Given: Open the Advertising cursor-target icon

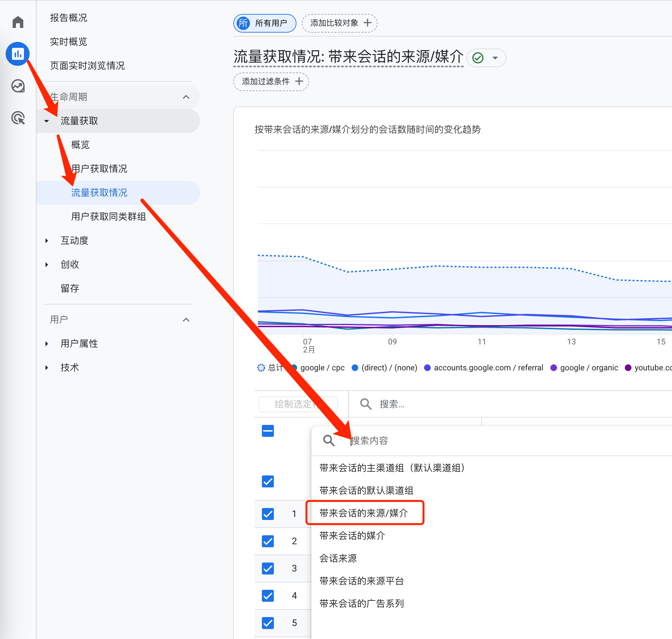Looking at the screenshot, I should pos(18,118).
